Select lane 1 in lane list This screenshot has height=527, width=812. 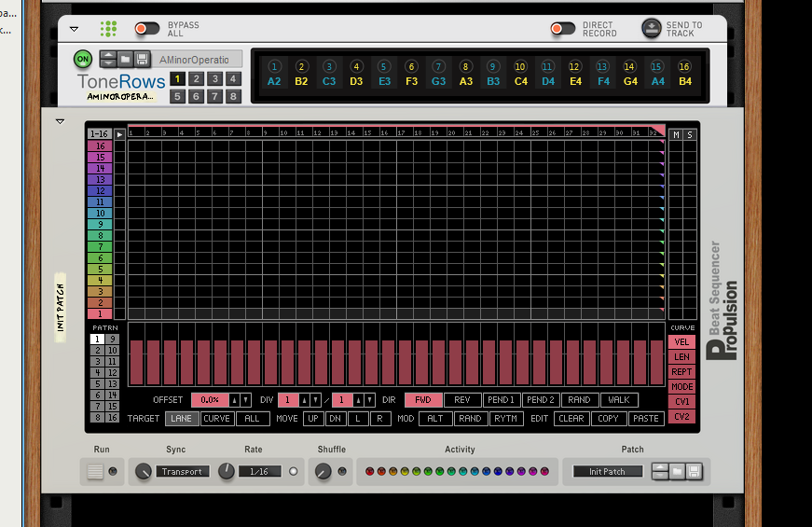click(x=100, y=313)
